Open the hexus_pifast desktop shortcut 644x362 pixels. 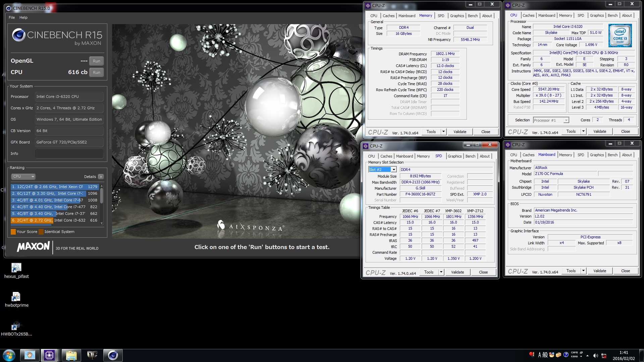[x=16, y=271]
